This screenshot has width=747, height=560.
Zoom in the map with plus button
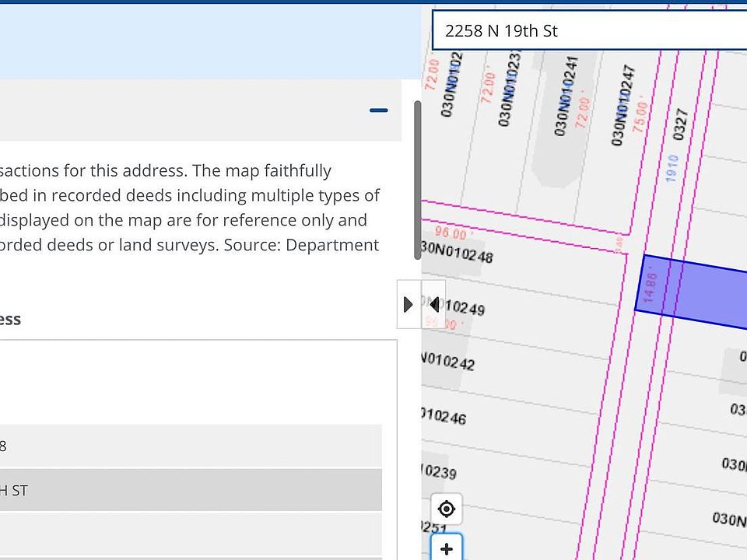coord(447,548)
